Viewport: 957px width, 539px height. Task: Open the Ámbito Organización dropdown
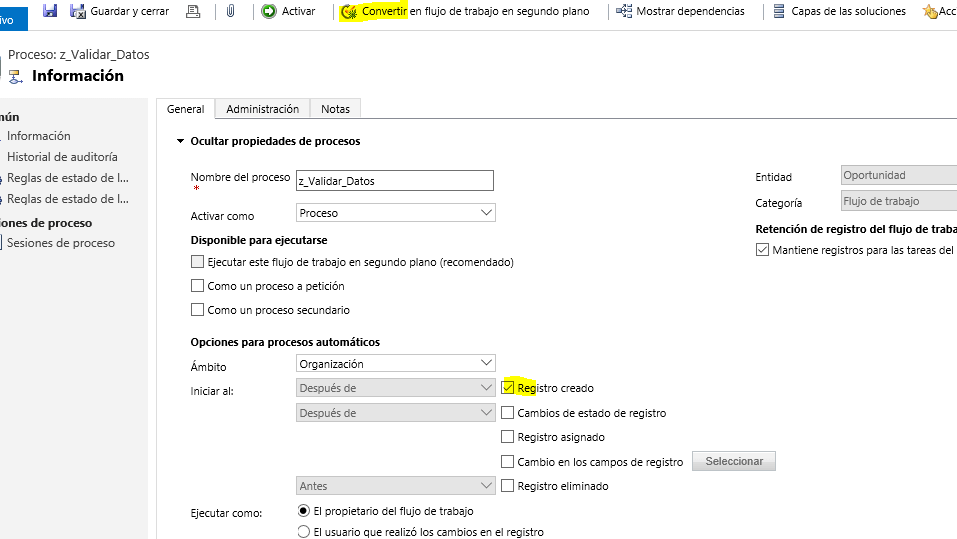(x=396, y=364)
